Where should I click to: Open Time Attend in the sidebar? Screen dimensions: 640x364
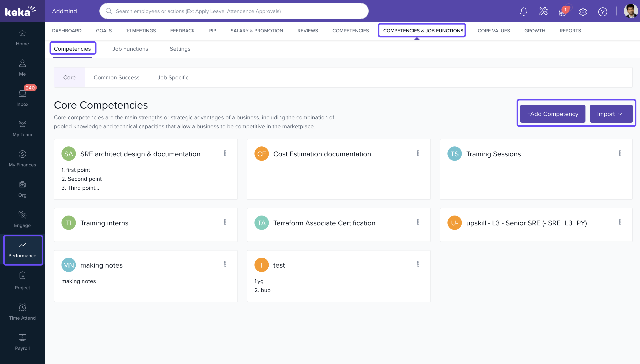[x=22, y=312]
